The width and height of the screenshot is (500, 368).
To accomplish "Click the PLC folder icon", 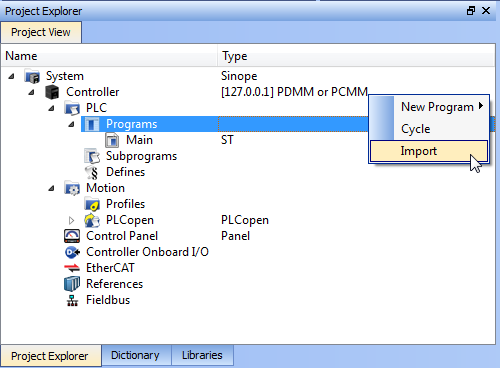I will 72,108.
